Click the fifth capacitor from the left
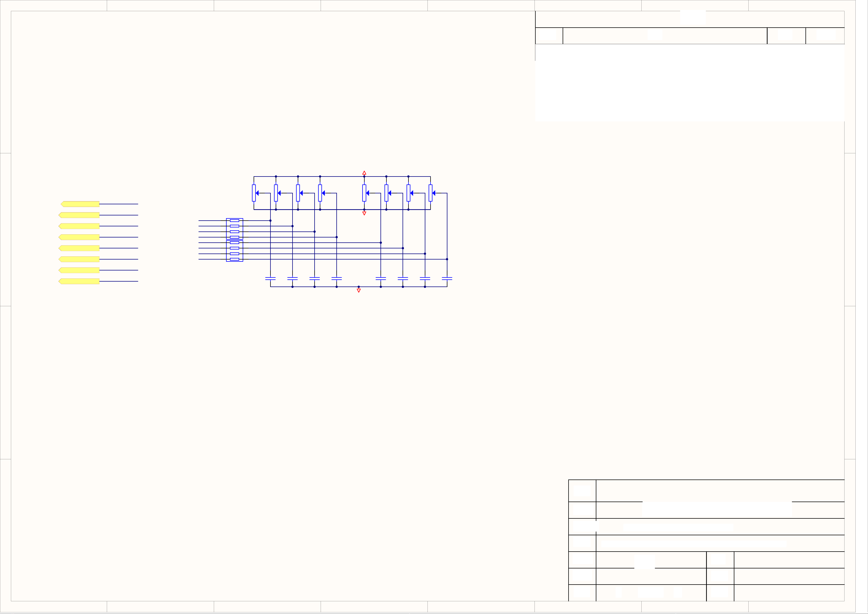 (381, 278)
